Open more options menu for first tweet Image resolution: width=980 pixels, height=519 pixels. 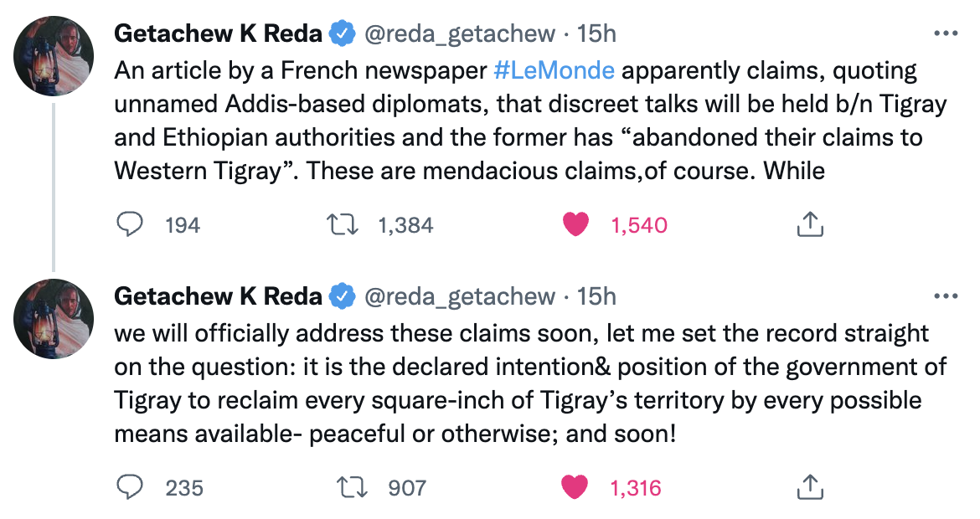click(945, 34)
